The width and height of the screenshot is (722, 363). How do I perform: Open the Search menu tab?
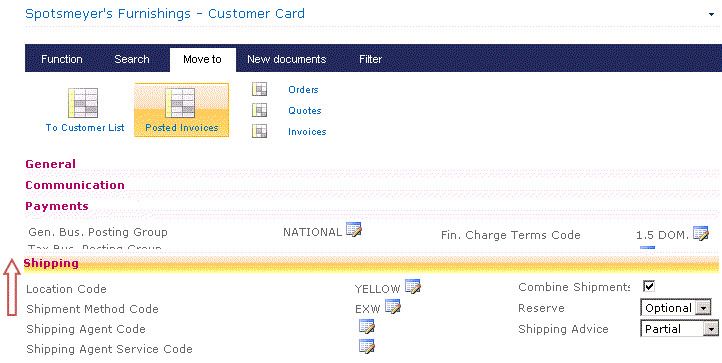pos(132,59)
